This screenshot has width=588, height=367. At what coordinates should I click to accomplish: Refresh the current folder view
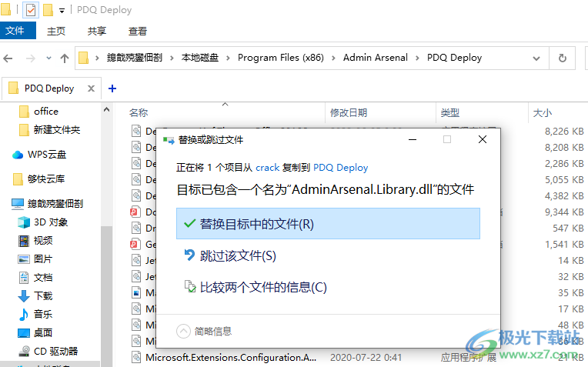click(x=562, y=58)
